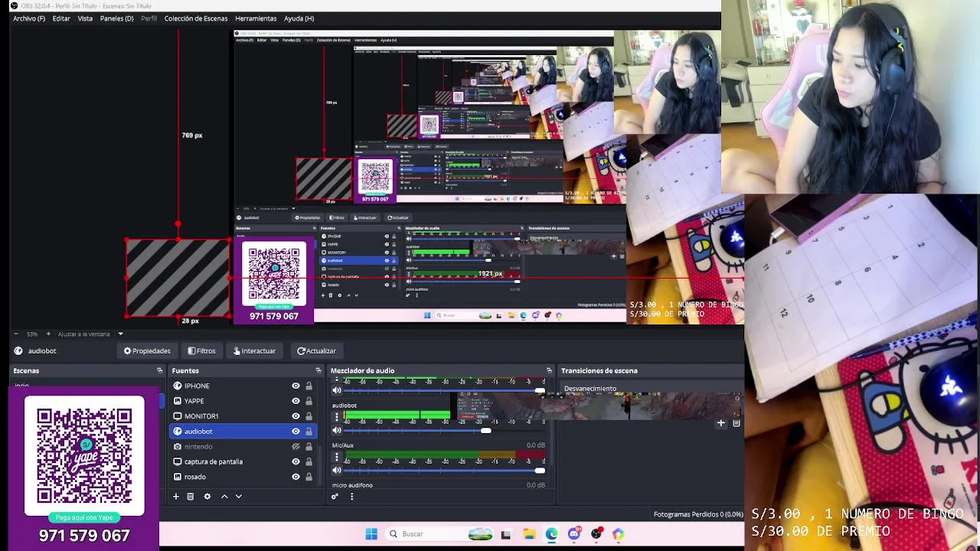980x551 pixels.
Task: Move selected source up
Action: coord(224,497)
